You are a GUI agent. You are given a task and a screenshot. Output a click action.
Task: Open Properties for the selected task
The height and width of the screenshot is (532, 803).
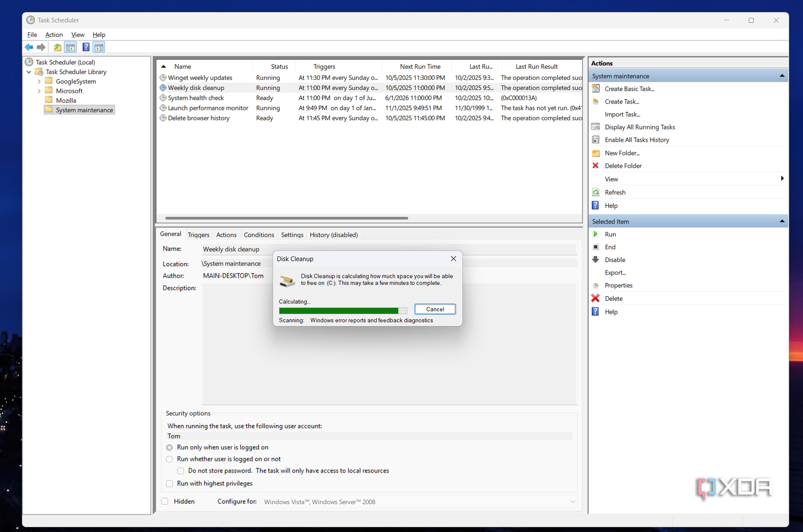(x=618, y=285)
